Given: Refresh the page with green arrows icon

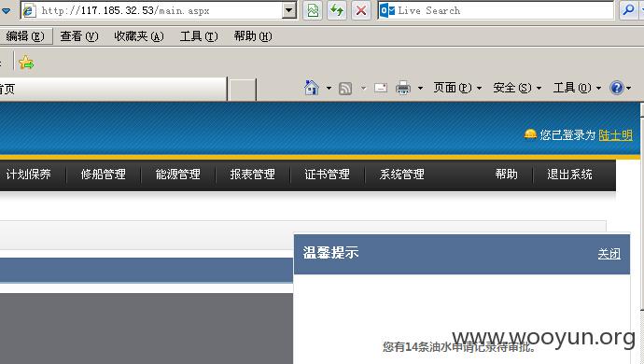Looking at the screenshot, I should coord(337,10).
